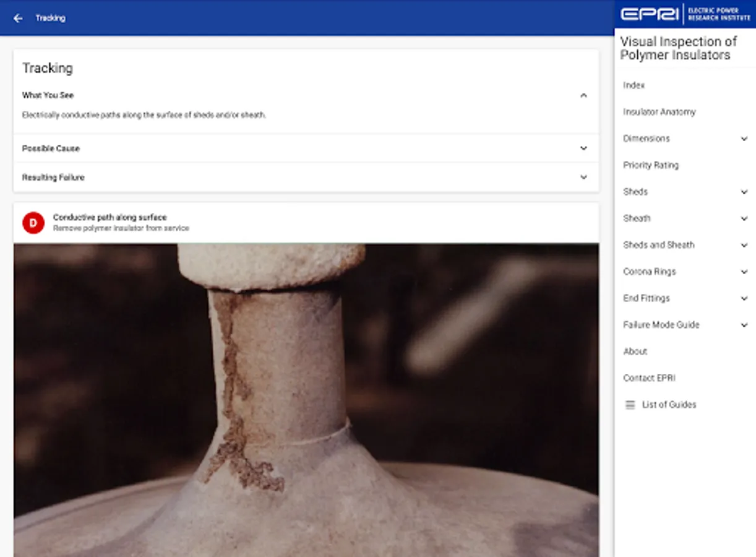This screenshot has height=557, width=756.
Task: Click the Sheds and Sheath label
Action: tap(659, 245)
